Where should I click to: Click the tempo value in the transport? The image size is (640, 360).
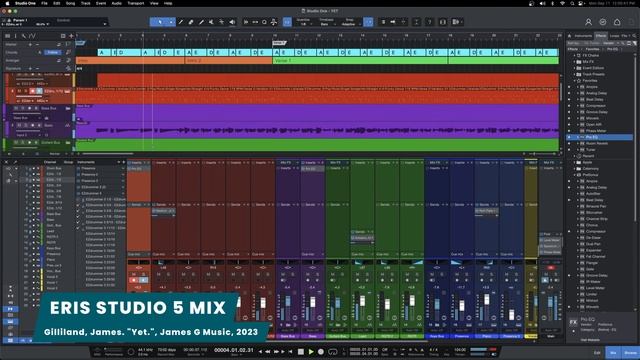460,350
